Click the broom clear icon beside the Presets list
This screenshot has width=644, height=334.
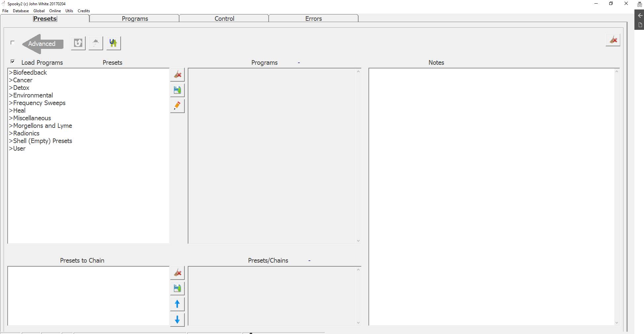coord(177,74)
